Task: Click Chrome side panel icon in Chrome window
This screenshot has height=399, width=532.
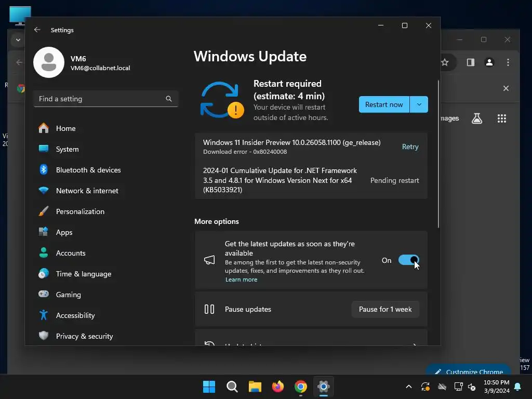Action: click(x=471, y=62)
